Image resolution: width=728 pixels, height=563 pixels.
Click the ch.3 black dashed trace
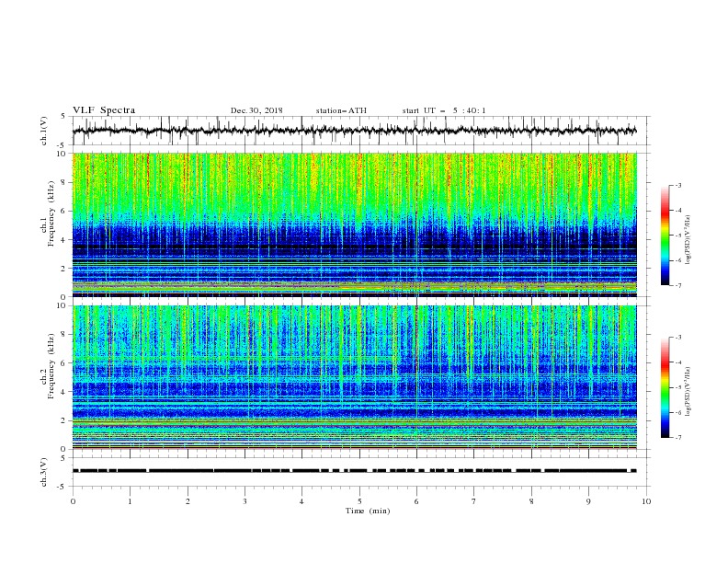(x=354, y=471)
